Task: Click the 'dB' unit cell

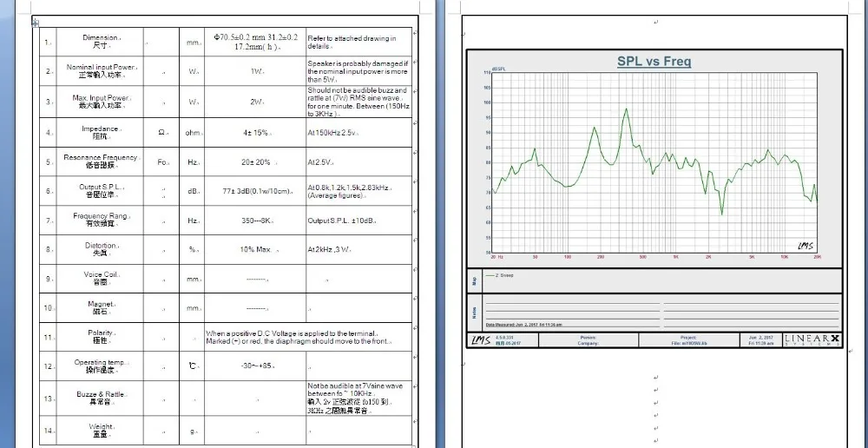Action: (192, 191)
